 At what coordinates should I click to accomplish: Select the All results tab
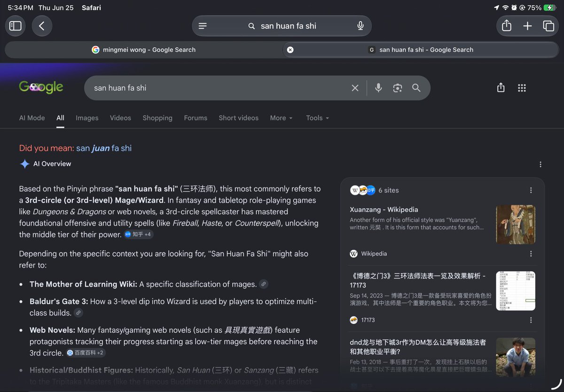[60, 118]
